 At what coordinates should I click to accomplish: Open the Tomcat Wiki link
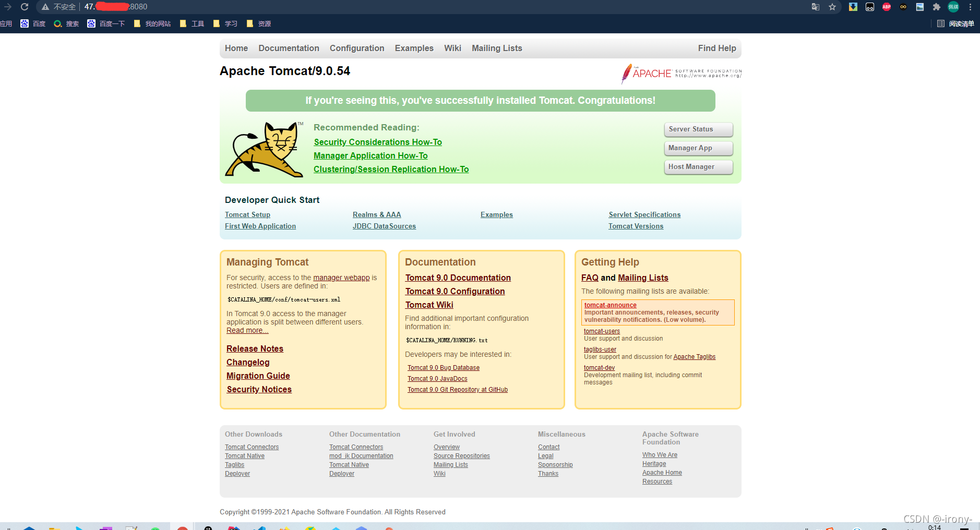point(429,305)
